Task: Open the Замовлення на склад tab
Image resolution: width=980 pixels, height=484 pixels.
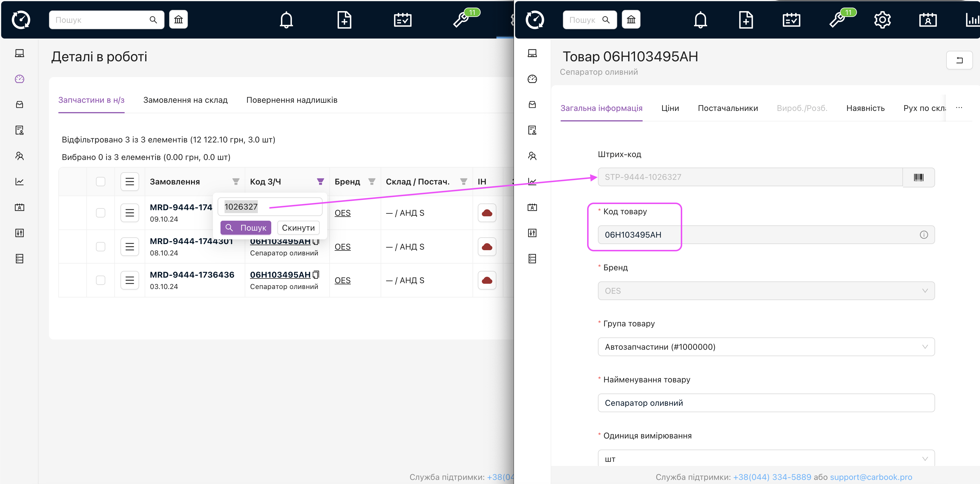Action: tap(185, 100)
